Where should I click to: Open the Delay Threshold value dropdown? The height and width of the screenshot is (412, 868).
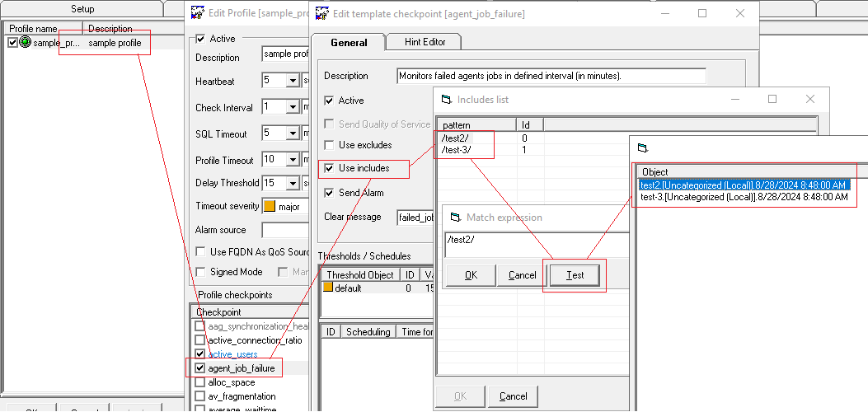pos(293,182)
